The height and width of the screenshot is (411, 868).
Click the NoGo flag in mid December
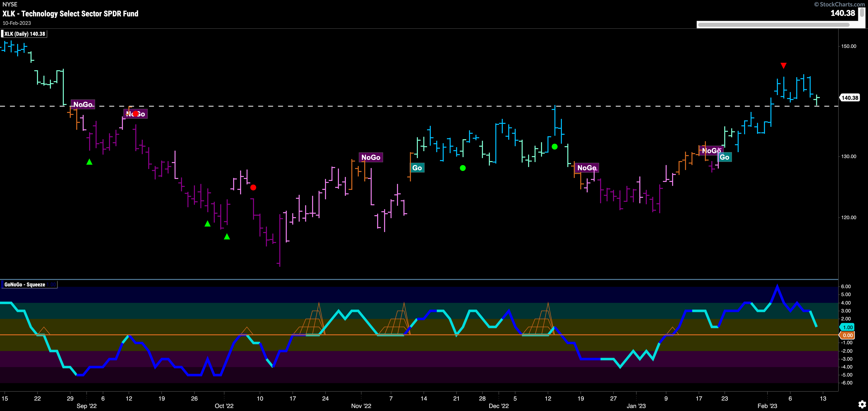click(x=587, y=168)
